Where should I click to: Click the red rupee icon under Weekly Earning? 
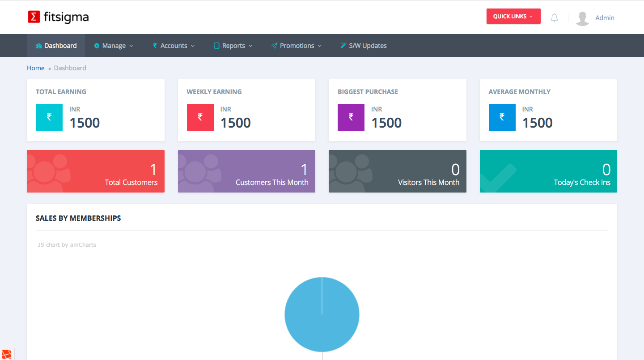[x=200, y=117]
